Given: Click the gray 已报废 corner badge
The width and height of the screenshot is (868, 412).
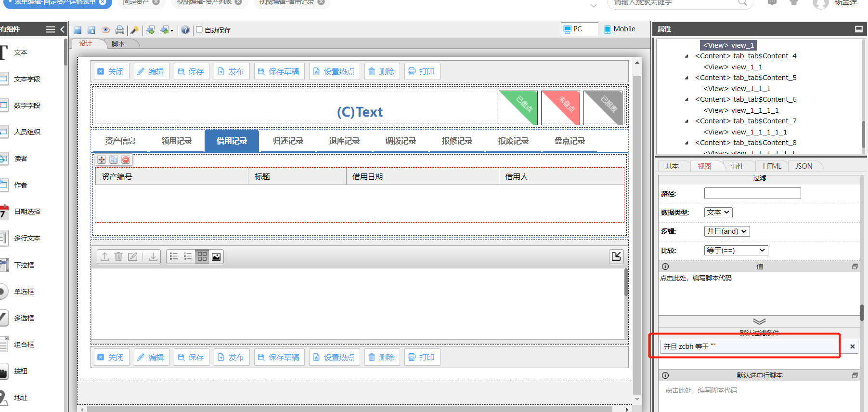Looking at the screenshot, I should tap(603, 107).
